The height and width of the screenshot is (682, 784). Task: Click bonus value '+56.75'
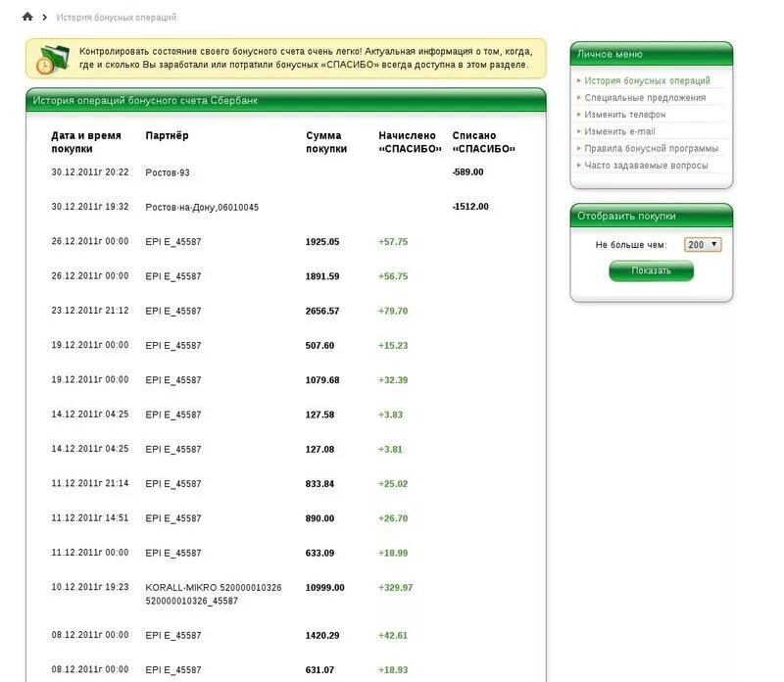click(x=393, y=276)
